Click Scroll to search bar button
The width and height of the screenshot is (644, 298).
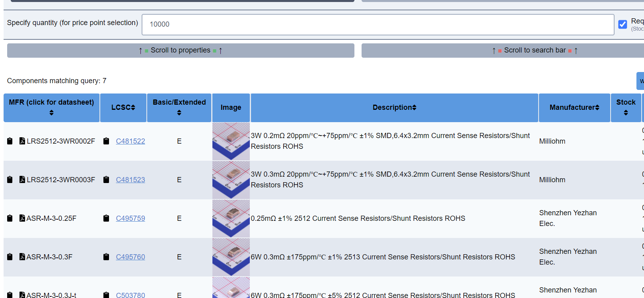pyautogui.click(x=503, y=51)
